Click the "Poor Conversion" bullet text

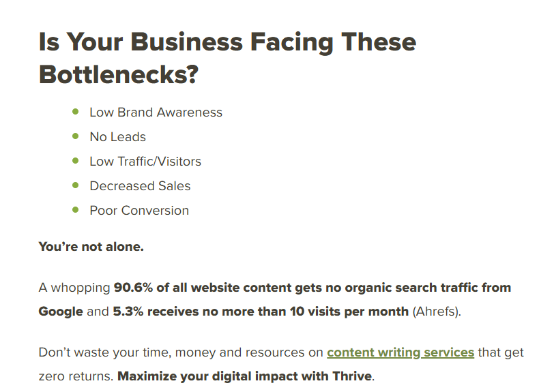[139, 211]
